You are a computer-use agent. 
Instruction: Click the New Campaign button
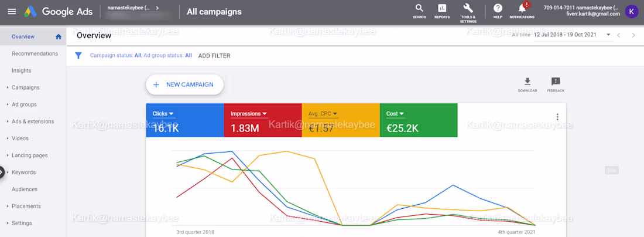click(184, 84)
